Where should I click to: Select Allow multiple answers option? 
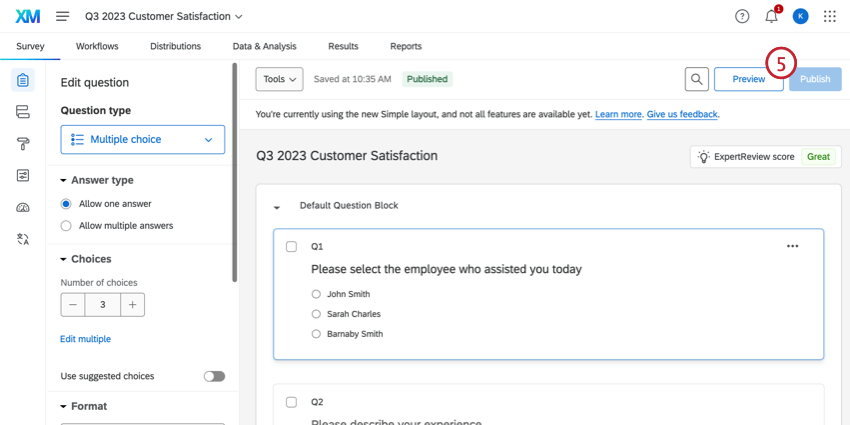tap(67, 226)
